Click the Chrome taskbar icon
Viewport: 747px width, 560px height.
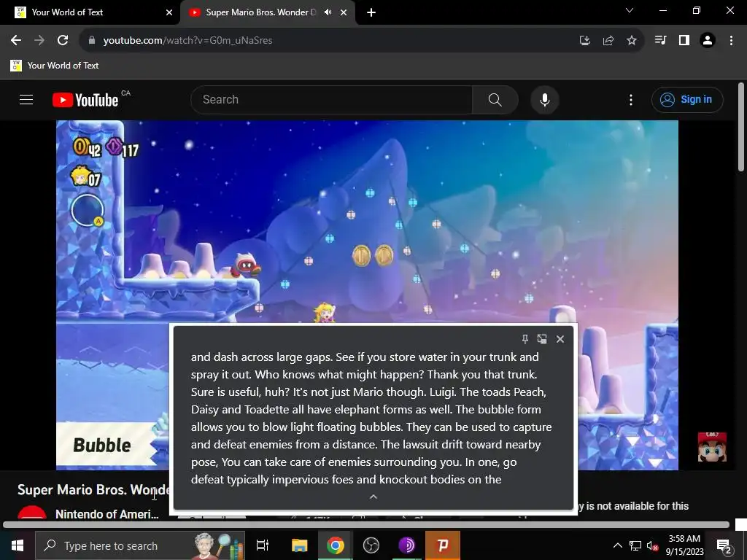coord(336,545)
